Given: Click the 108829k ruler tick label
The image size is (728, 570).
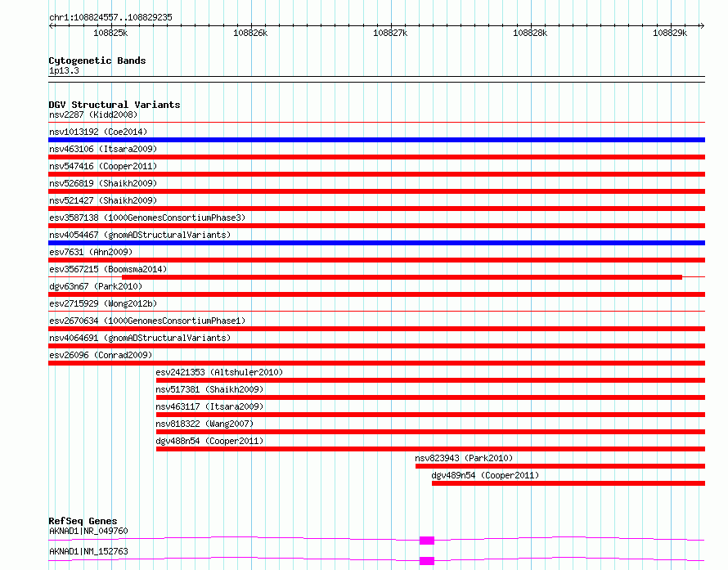Looking at the screenshot, I should [669, 33].
